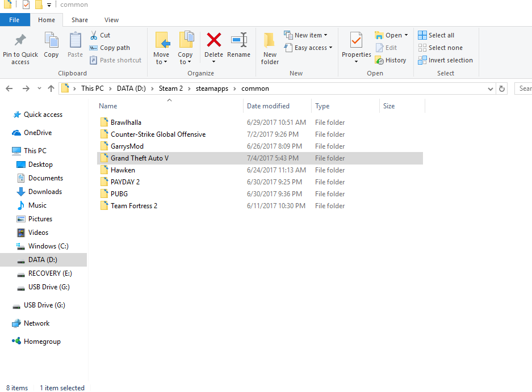Refresh the current folder
This screenshot has width=532, height=392.
coord(502,89)
